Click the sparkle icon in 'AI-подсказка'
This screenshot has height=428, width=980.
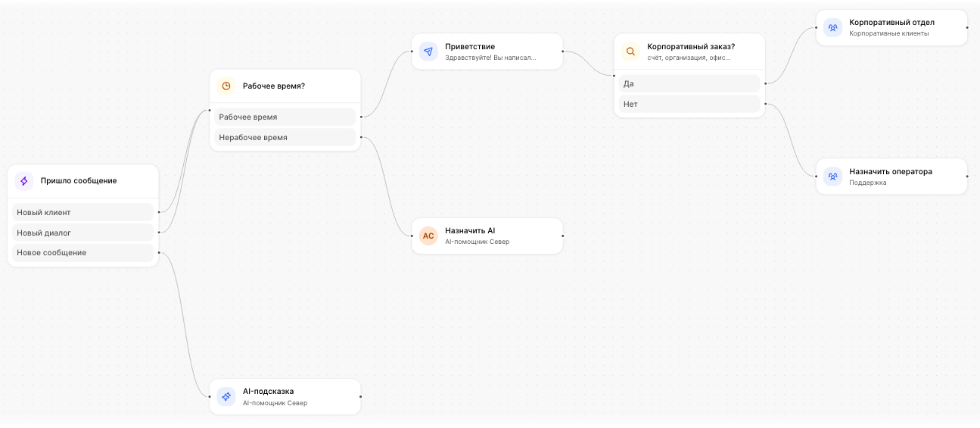(x=226, y=396)
